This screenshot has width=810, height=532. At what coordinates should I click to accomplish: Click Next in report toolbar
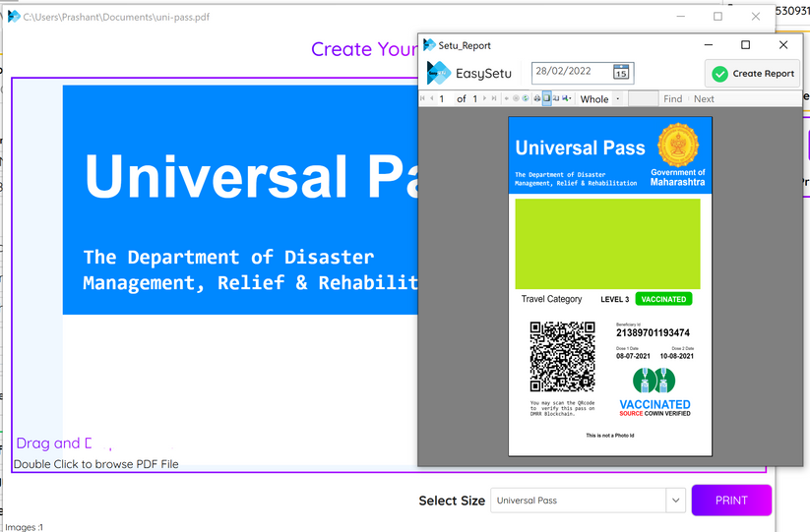point(704,99)
